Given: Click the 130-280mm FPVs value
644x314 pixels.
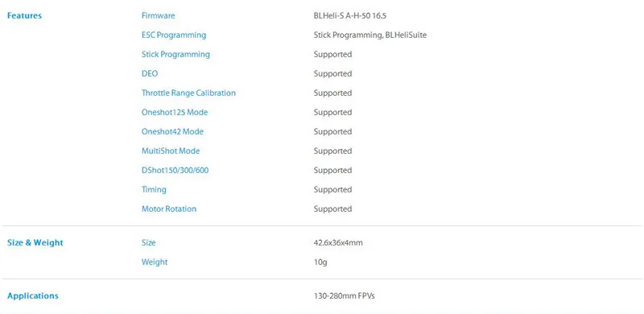Looking at the screenshot, I should [x=345, y=296].
